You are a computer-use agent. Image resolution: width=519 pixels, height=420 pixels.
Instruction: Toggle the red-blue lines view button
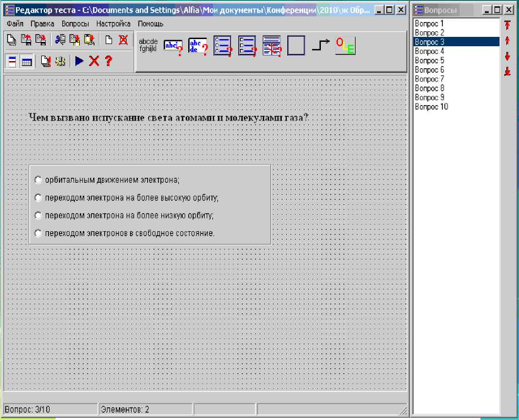[12, 61]
